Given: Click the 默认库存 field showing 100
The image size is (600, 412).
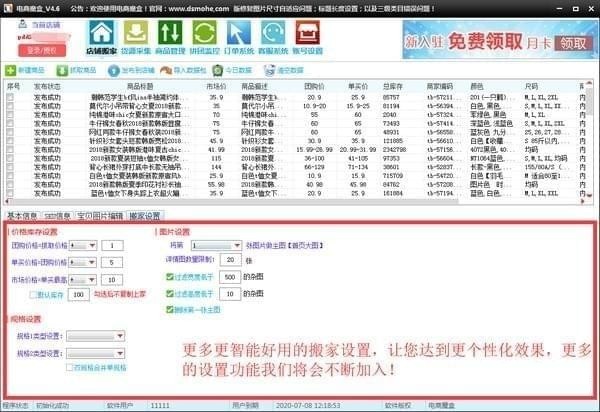Looking at the screenshot, I should [x=78, y=295].
